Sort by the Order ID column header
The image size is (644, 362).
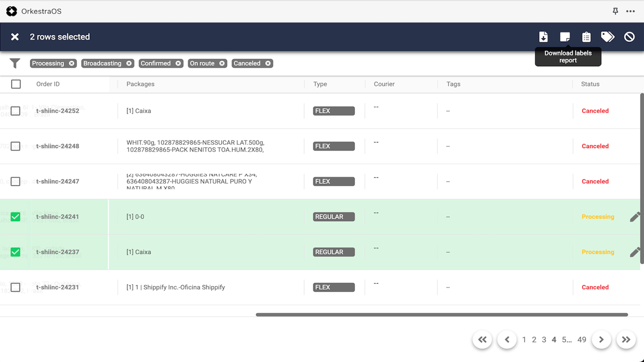48,84
